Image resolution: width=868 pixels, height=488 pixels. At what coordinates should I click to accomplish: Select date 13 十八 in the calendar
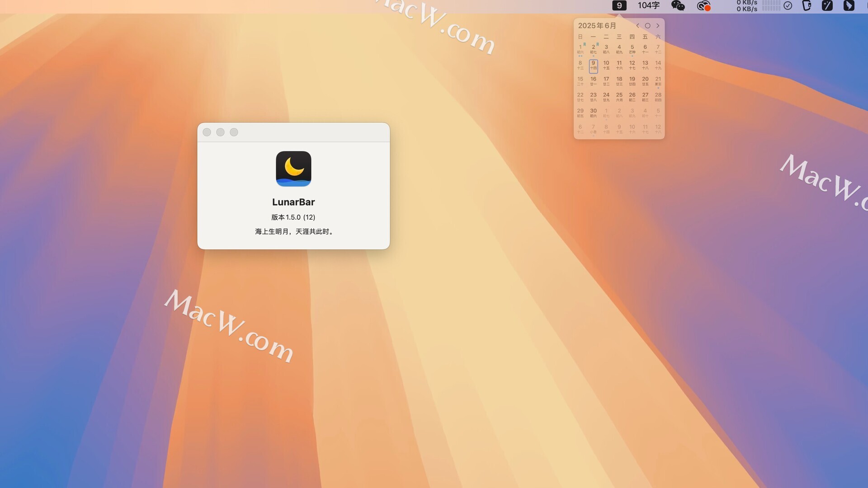(x=645, y=66)
